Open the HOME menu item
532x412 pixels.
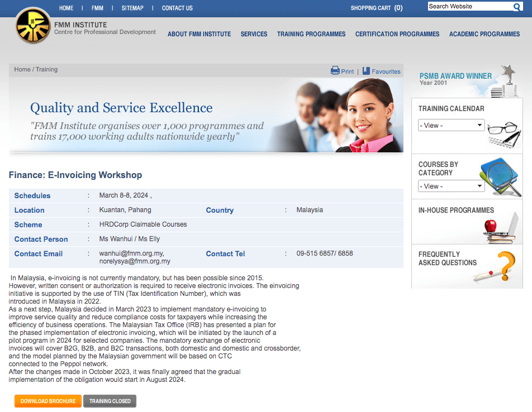click(x=66, y=8)
